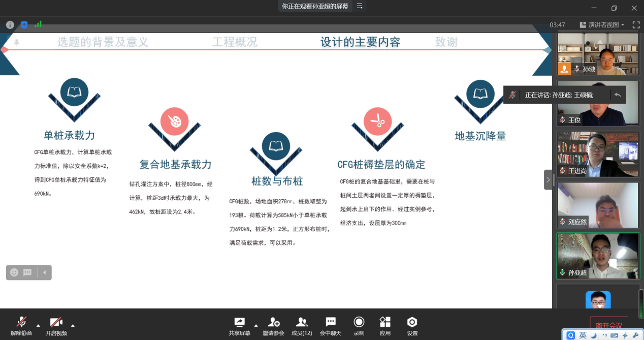This screenshot has height=340, width=644.
Task: Start recording with the 录制 icon
Action: [359, 326]
